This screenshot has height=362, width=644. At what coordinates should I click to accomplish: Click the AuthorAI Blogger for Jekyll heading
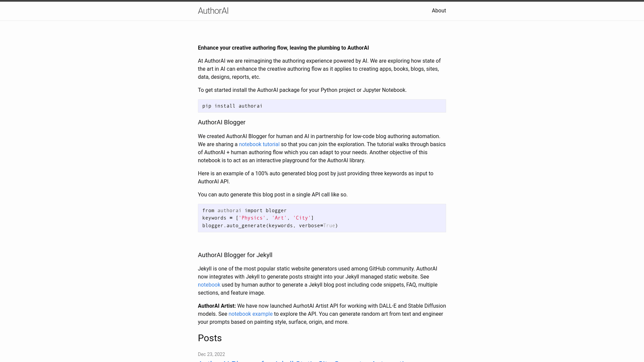coord(235,255)
